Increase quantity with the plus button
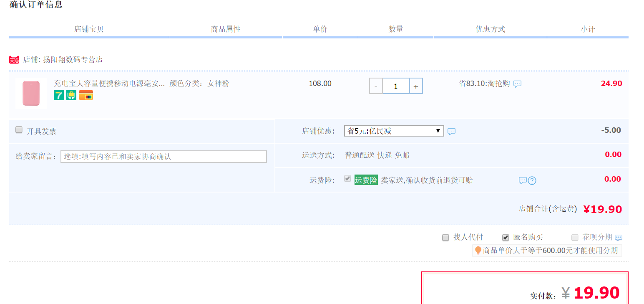The height and width of the screenshot is (304, 644). (416, 86)
